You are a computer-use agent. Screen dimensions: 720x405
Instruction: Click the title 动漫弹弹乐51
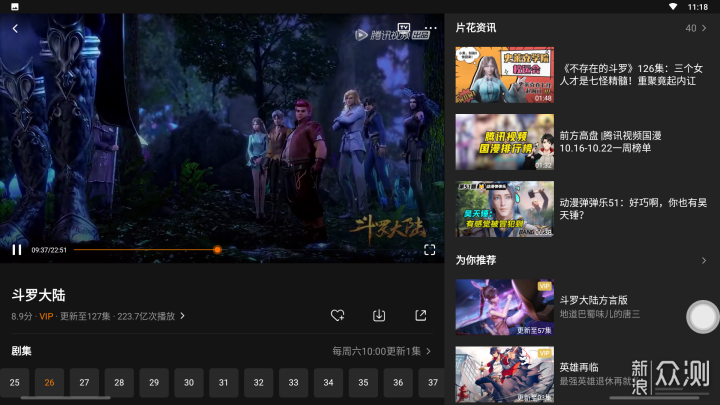click(x=633, y=208)
